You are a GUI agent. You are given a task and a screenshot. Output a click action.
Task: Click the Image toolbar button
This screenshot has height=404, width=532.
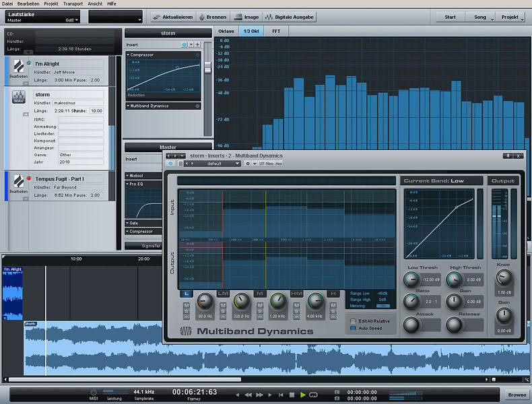[x=247, y=17]
